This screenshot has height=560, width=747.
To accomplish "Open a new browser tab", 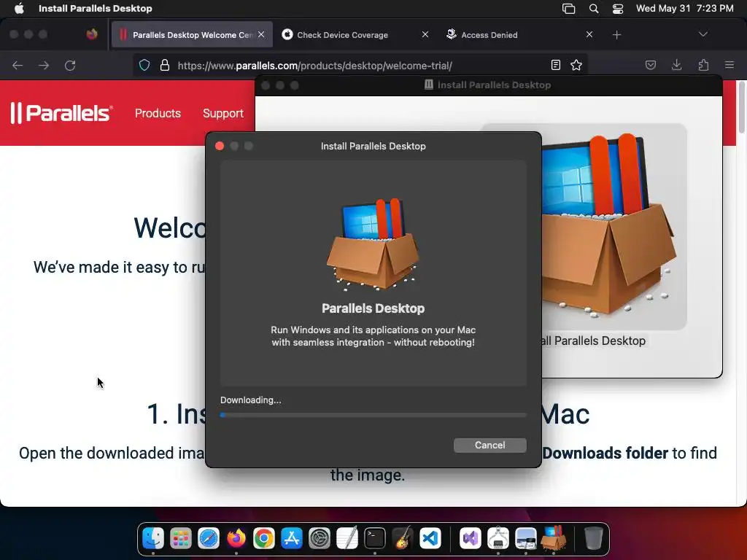I will click(616, 35).
